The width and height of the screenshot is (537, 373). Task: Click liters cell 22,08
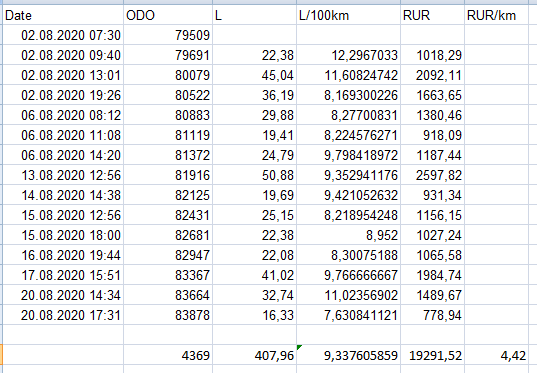[x=254, y=255]
